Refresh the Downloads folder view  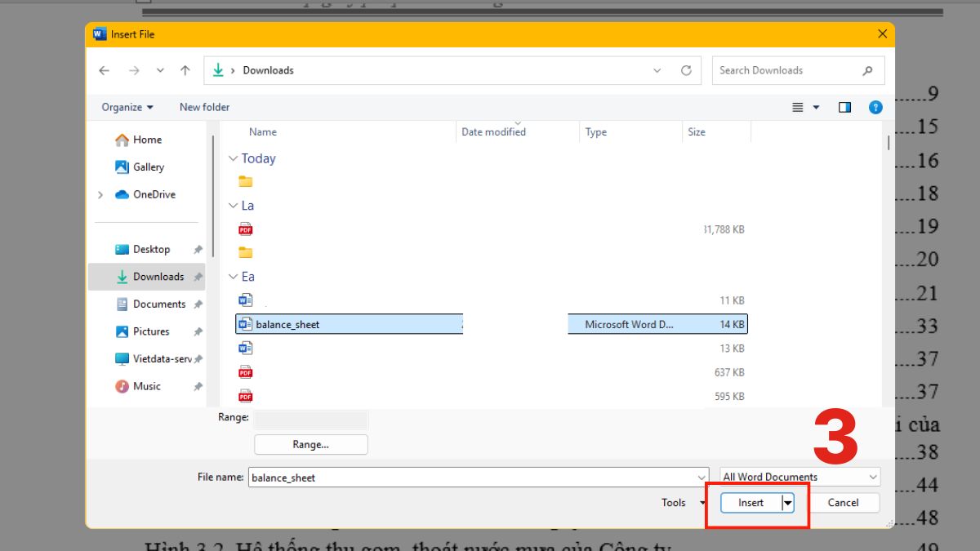pyautogui.click(x=686, y=70)
